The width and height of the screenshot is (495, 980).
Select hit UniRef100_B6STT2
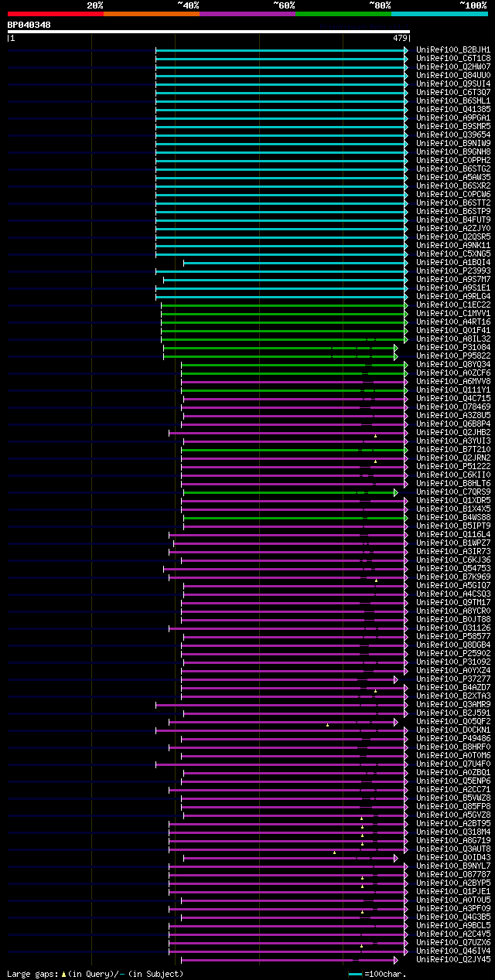pyautogui.click(x=453, y=202)
